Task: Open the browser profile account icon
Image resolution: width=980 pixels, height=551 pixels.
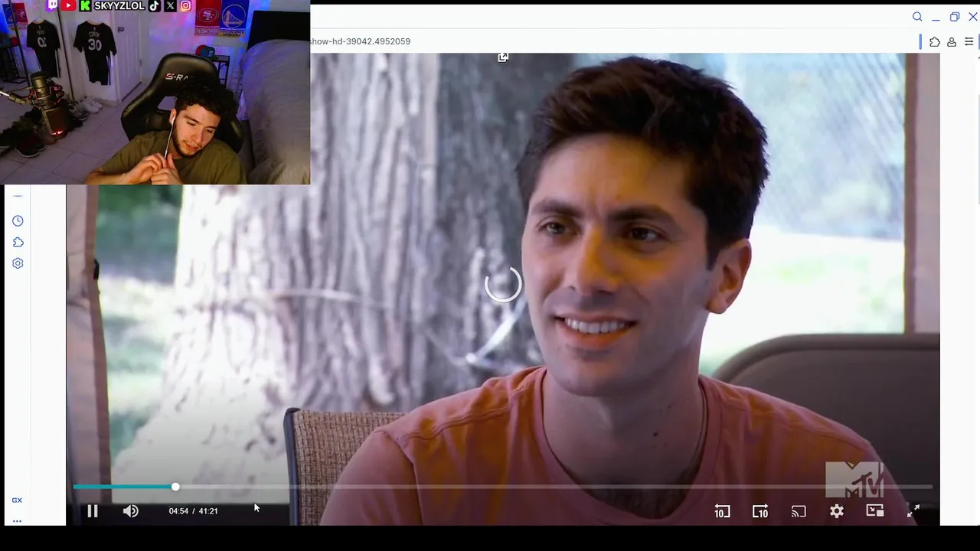Action: 952,42
